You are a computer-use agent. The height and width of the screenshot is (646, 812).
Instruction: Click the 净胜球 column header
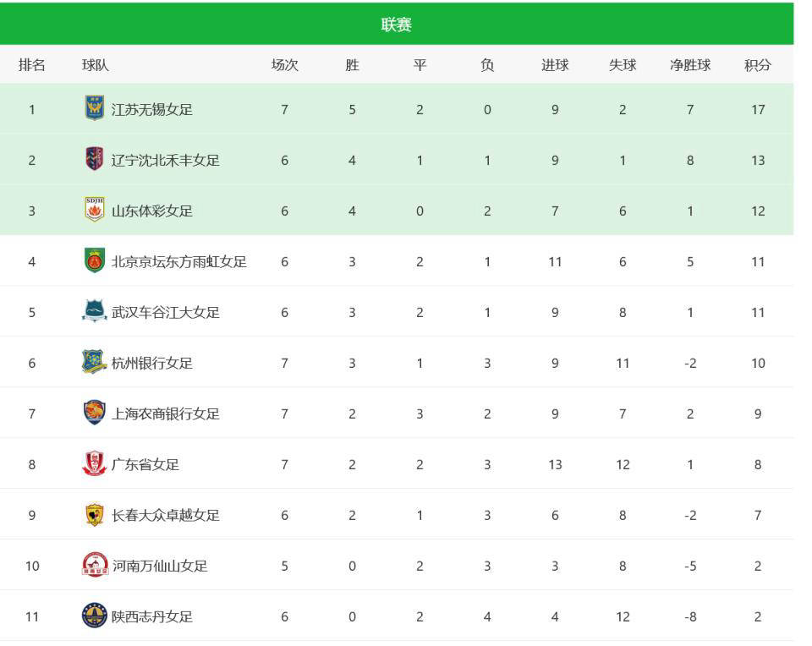(x=690, y=65)
